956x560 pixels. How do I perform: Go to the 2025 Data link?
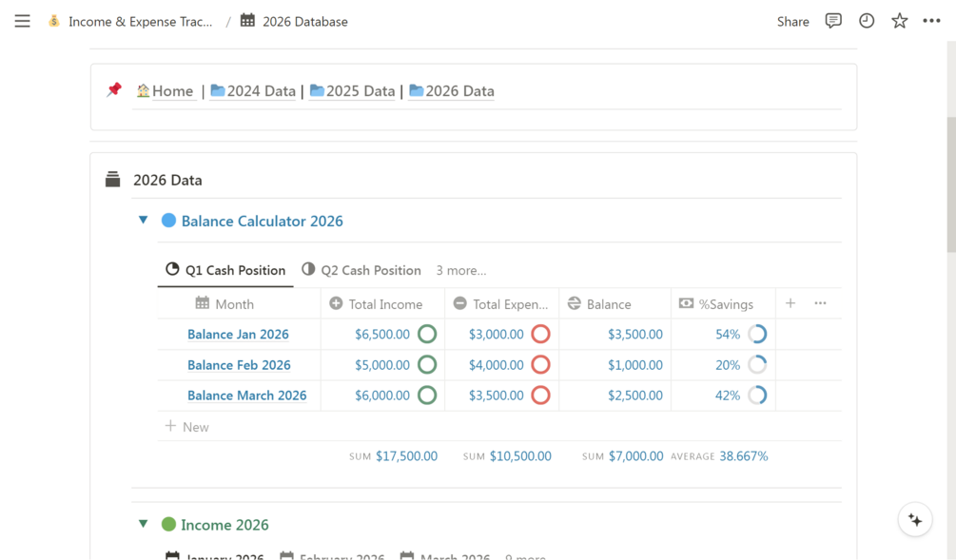(x=352, y=91)
